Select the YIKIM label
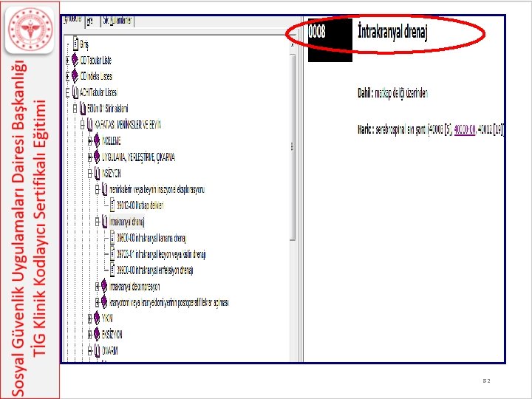The height and width of the screenshot is (399, 532). [107, 318]
